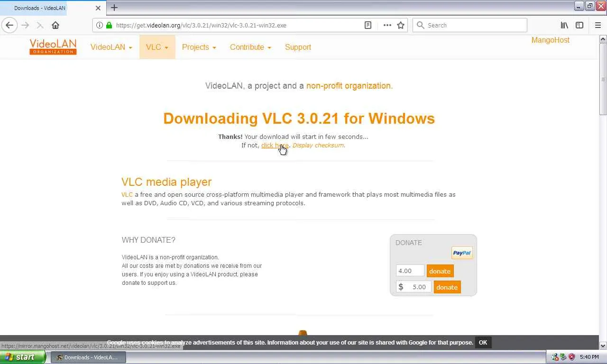Open the Contribute dropdown menu

250,47
